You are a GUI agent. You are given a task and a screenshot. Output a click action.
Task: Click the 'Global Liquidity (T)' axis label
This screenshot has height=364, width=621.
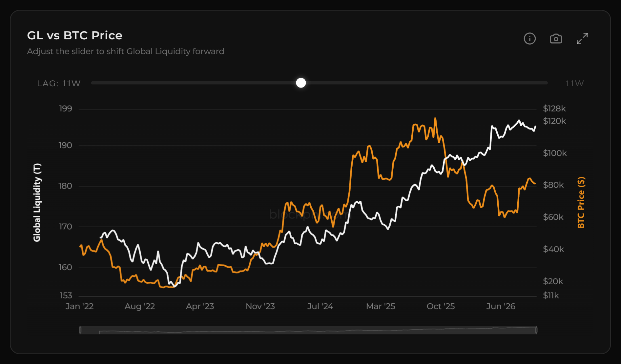[x=37, y=202]
